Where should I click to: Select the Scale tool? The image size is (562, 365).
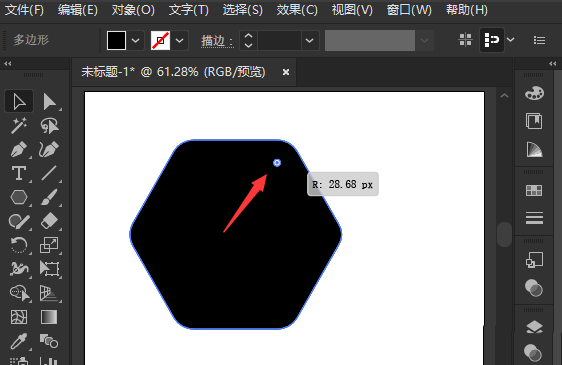pyautogui.click(x=49, y=245)
